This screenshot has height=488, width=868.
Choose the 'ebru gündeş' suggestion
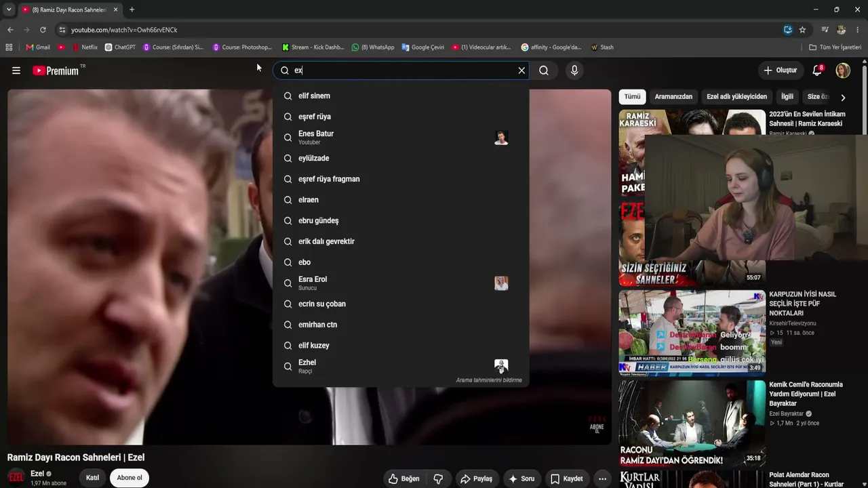401,220
